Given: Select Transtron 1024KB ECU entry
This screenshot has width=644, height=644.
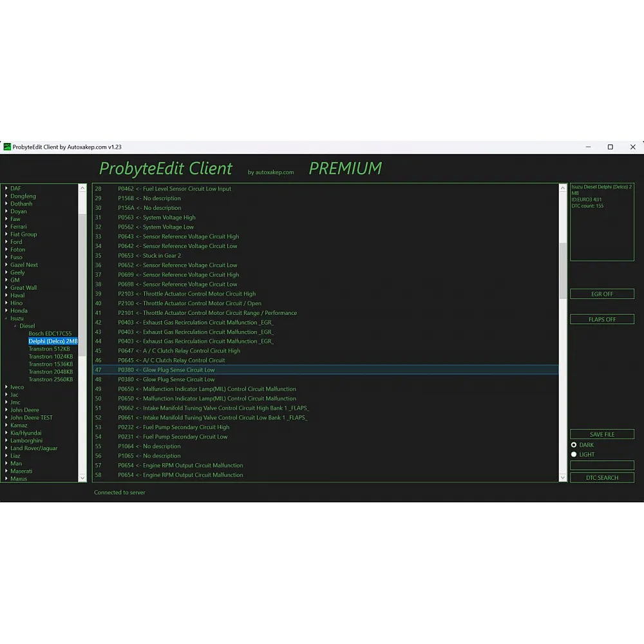Looking at the screenshot, I should pos(50,356).
